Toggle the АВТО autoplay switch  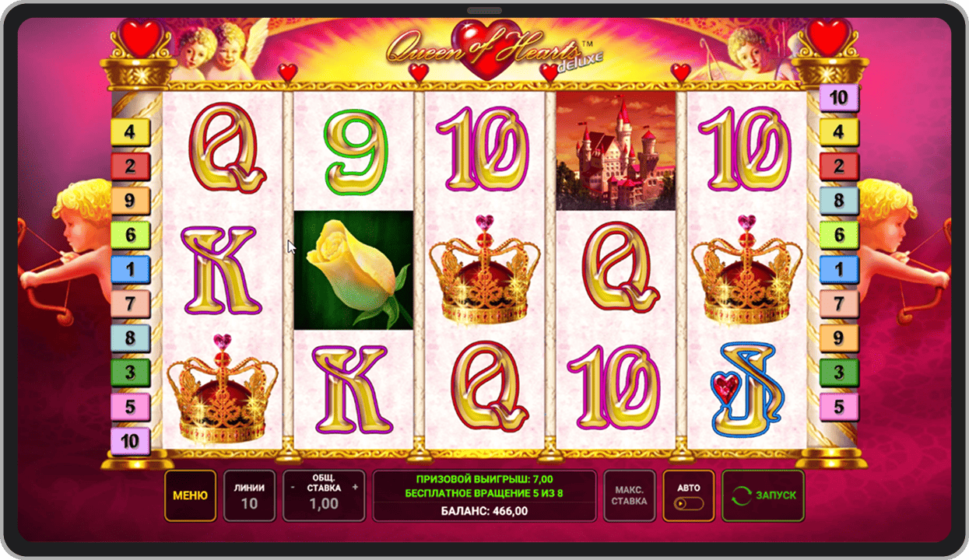point(689,503)
